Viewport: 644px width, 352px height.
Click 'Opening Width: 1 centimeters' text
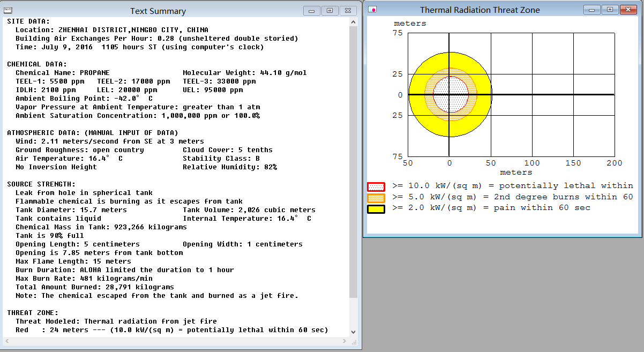(x=243, y=244)
